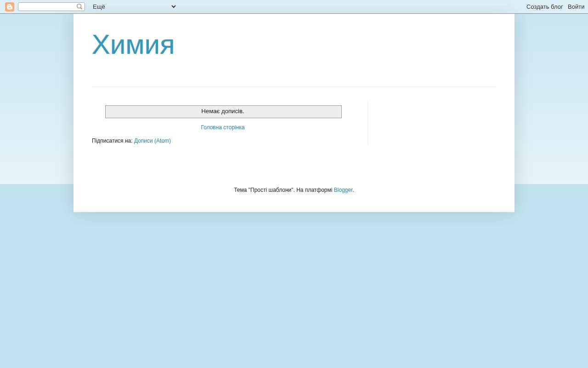Click the Тема "Прості шаблони" footer text
Viewport: 588px width, 368px height.
[x=264, y=190]
